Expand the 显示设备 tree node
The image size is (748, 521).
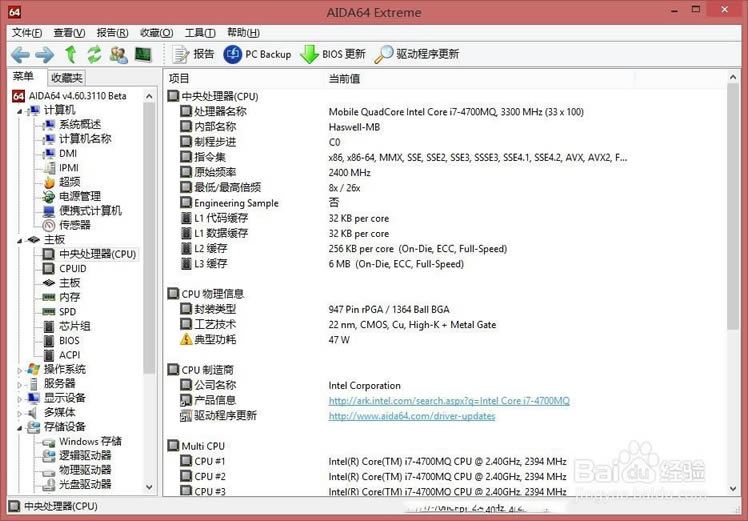tap(19, 398)
